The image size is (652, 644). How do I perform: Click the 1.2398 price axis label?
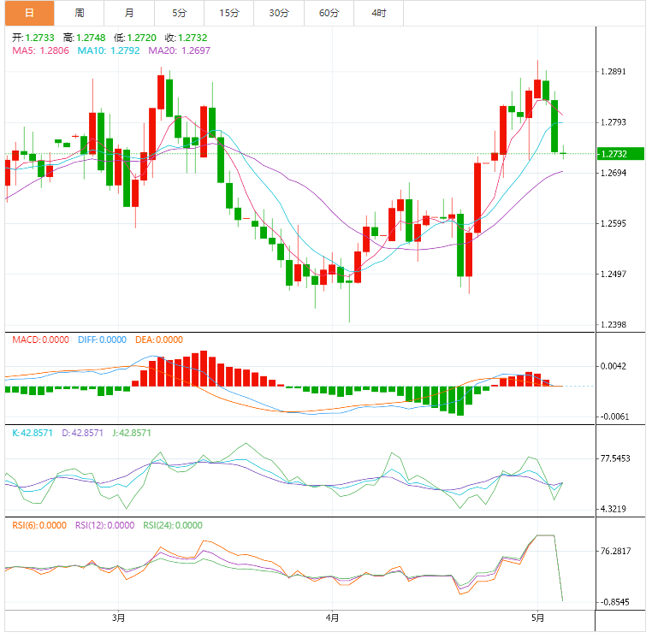pos(613,325)
